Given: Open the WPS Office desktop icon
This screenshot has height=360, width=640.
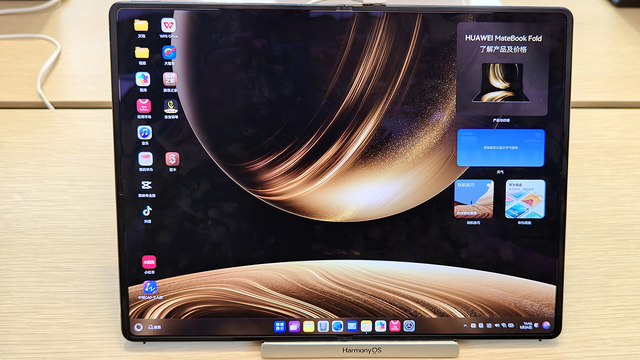Looking at the screenshot, I should click(168, 25).
